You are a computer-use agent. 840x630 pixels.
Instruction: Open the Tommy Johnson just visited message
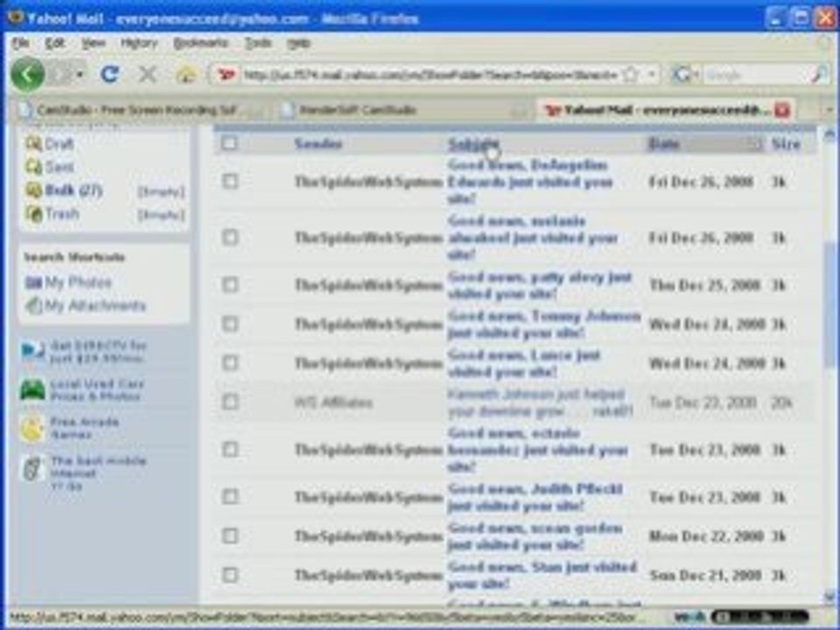coord(543,324)
